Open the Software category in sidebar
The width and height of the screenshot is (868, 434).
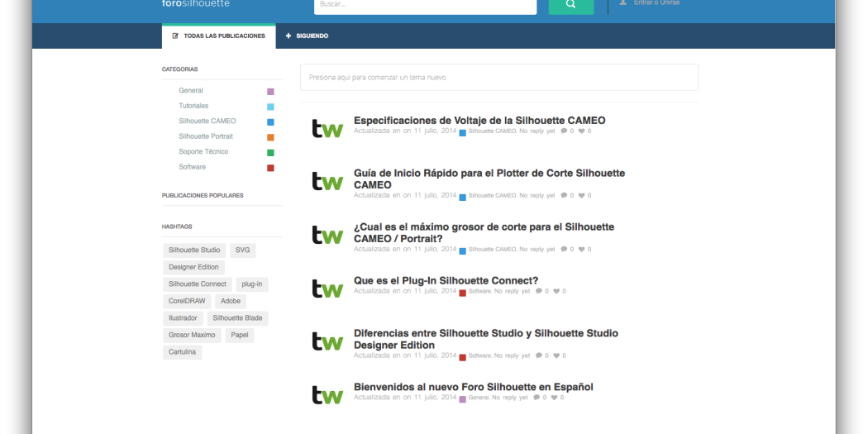192,167
